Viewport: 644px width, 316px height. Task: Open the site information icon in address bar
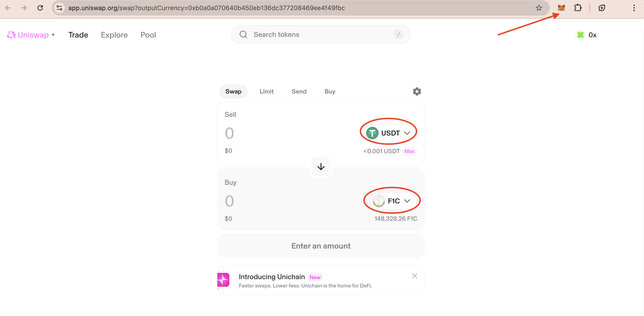click(x=59, y=8)
